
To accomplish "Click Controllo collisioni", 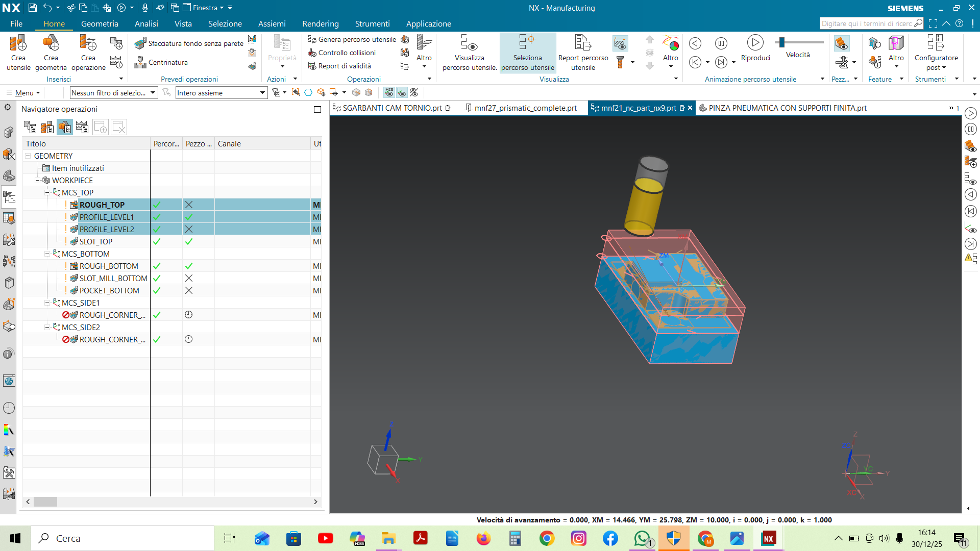I will point(347,53).
